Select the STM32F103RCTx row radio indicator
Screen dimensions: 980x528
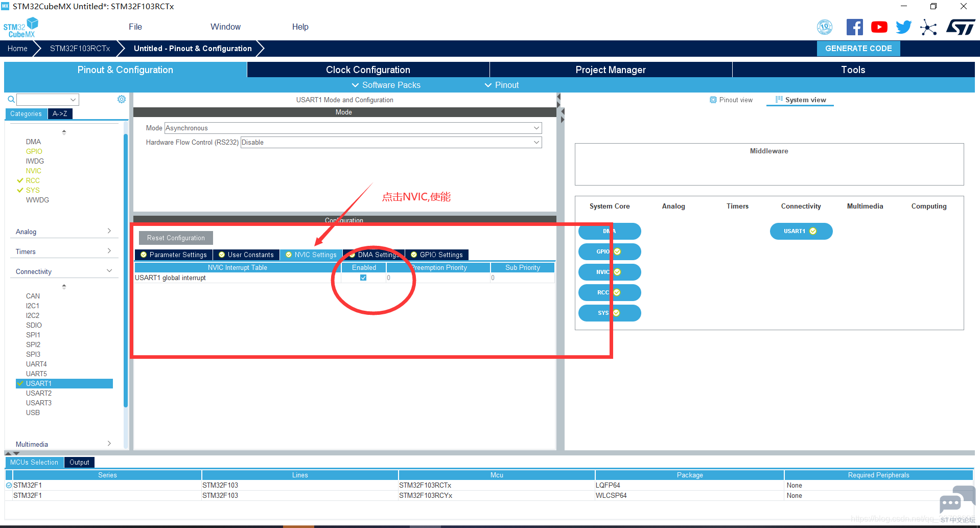[9, 485]
